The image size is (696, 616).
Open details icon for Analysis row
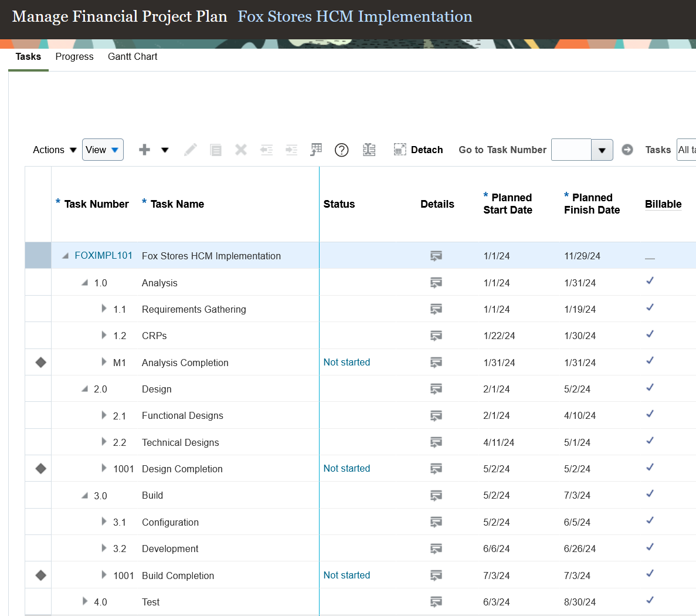[436, 283]
